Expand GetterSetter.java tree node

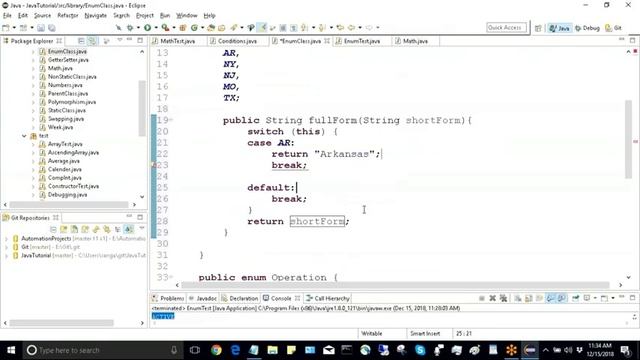coord(33,60)
